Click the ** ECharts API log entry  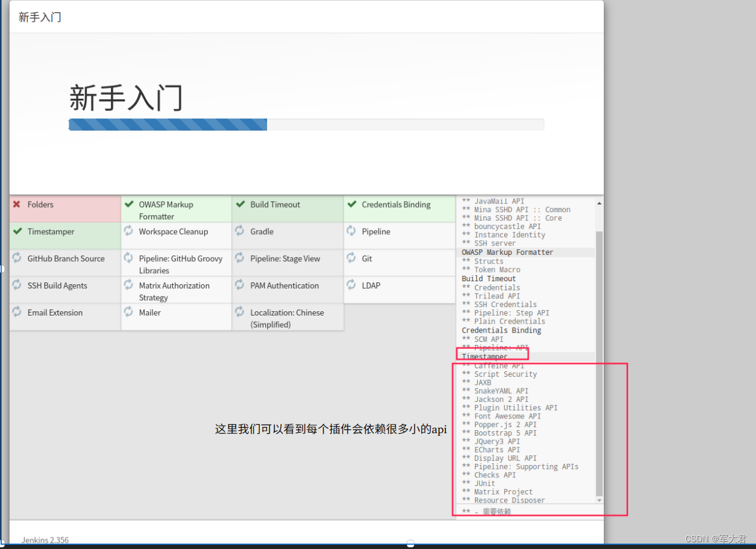(491, 450)
